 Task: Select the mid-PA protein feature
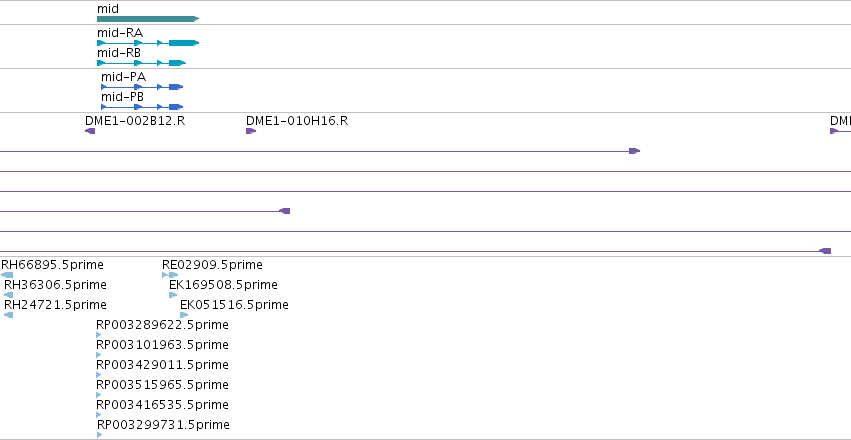pos(142,87)
